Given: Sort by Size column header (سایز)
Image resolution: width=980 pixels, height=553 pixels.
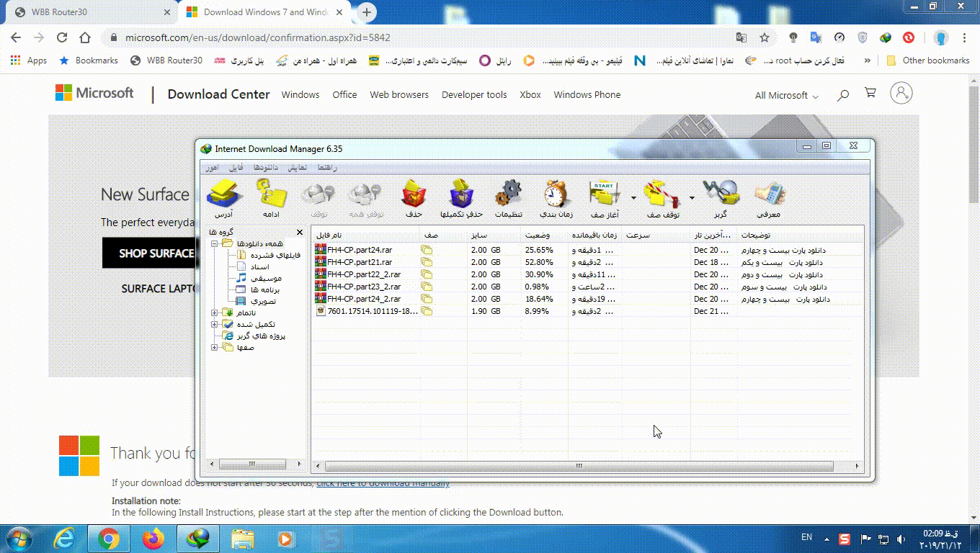Looking at the screenshot, I should pos(494,235).
